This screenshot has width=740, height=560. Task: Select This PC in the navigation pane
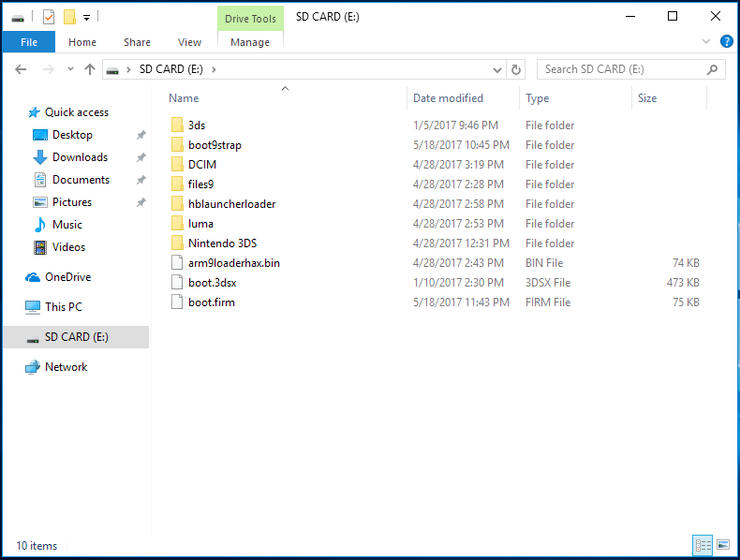click(x=64, y=306)
